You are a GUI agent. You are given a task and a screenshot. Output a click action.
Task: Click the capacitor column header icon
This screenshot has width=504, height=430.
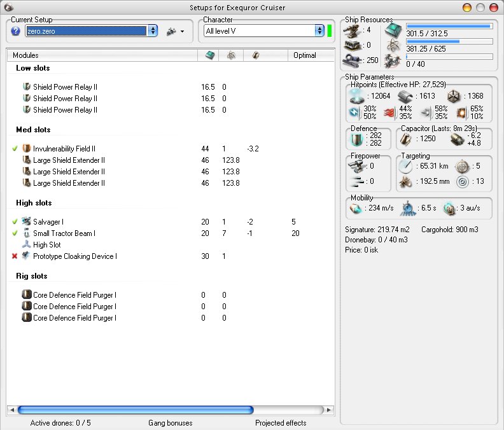[256, 55]
